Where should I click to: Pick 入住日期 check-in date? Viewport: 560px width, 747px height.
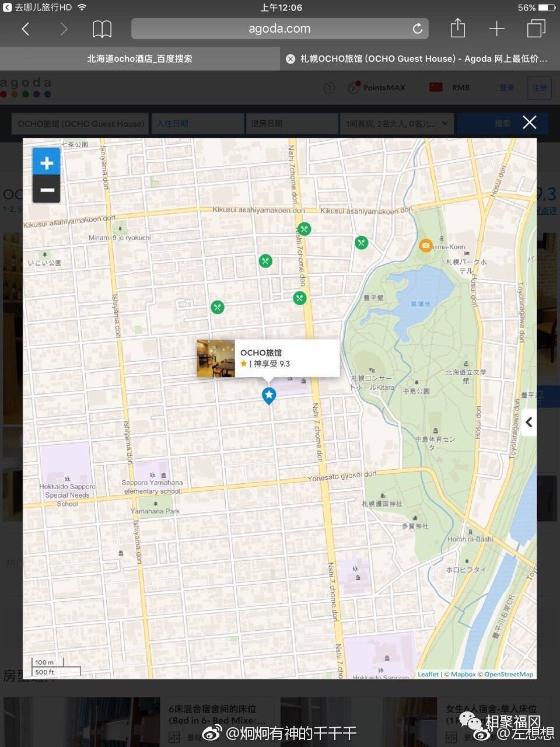click(198, 124)
